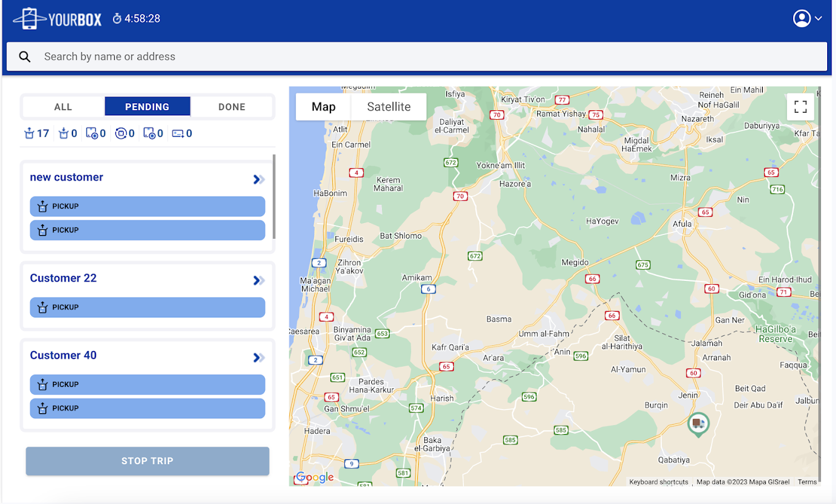Viewport: 836px width, 504px height.
Task: Click the 'new customer' title
Action: click(x=67, y=177)
